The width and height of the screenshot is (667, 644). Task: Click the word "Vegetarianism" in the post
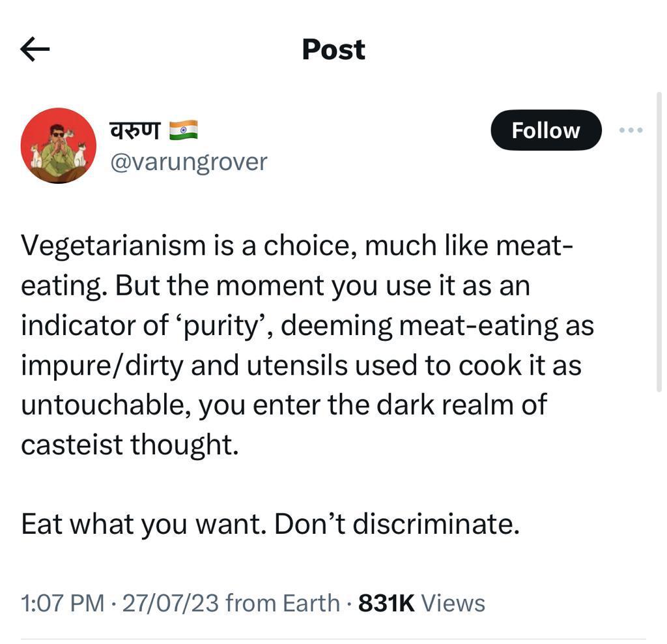coord(113,246)
